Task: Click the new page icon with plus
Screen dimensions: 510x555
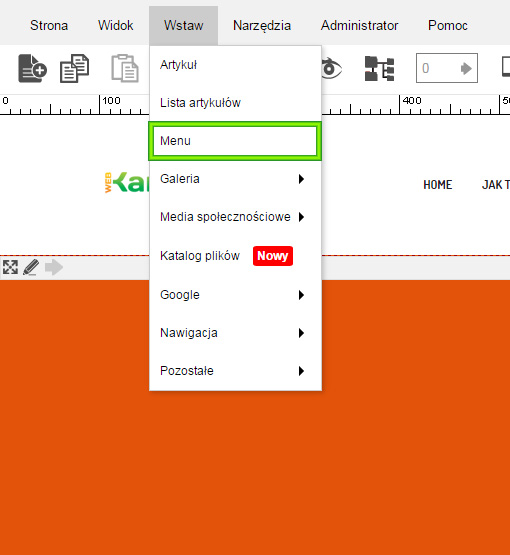Action: pos(32,68)
